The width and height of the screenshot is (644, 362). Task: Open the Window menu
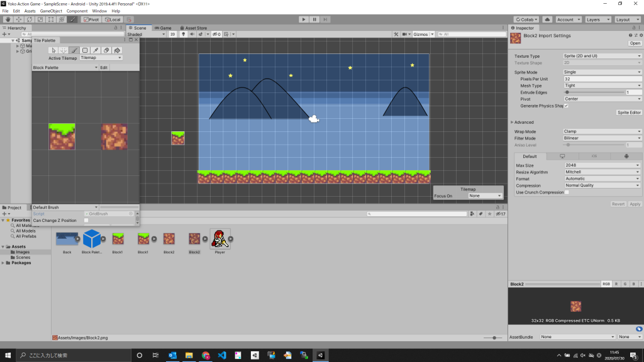[x=99, y=11]
